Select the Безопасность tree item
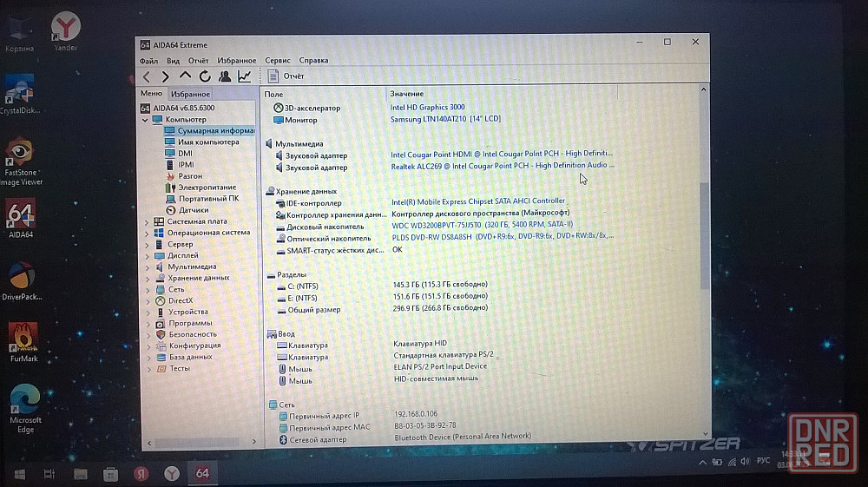Image resolution: width=868 pixels, height=487 pixels. pyautogui.click(x=187, y=334)
